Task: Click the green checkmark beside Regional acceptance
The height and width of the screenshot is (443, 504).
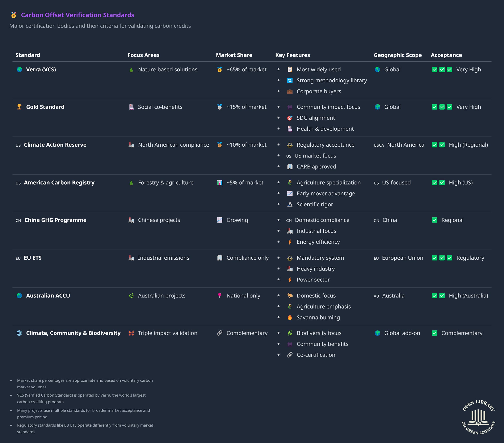Action: coord(434,220)
